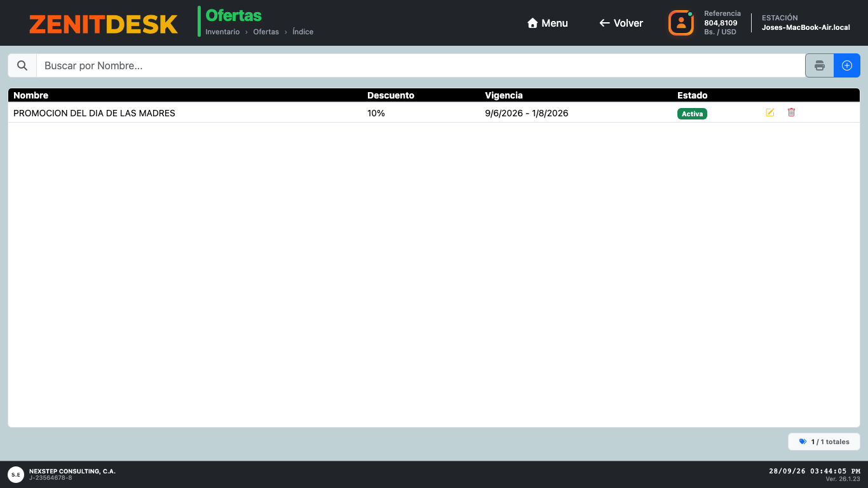Click the Ver. 26.1.23 version label
This screenshot has height=488, width=868.
coord(843,478)
